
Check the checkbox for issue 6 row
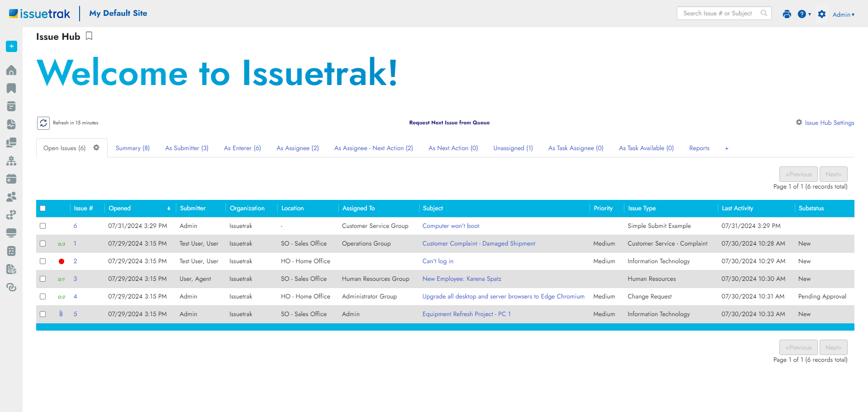coord(43,226)
